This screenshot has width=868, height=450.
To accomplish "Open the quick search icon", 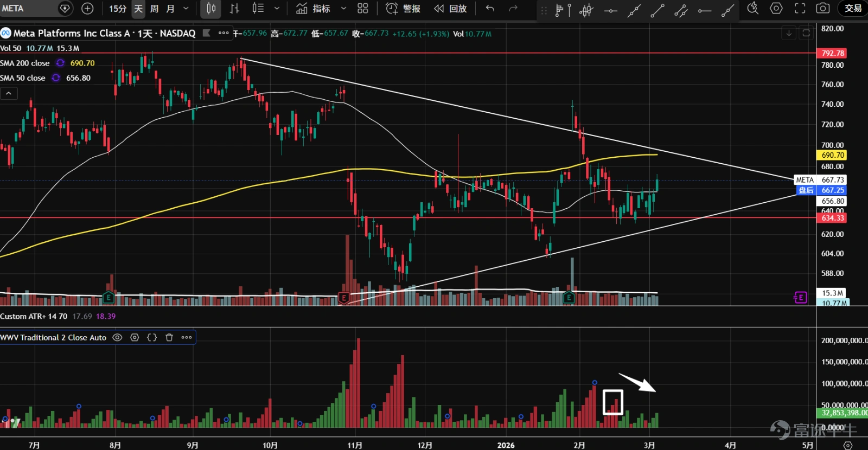I will pos(752,8).
